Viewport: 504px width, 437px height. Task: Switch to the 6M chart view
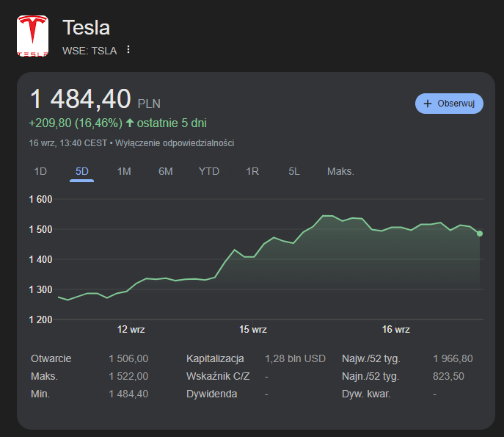click(166, 171)
